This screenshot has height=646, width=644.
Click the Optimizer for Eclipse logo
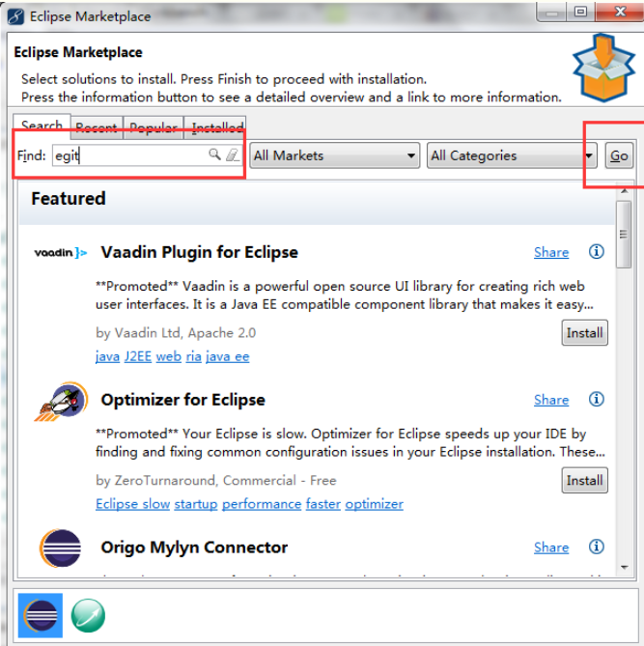click(61, 402)
